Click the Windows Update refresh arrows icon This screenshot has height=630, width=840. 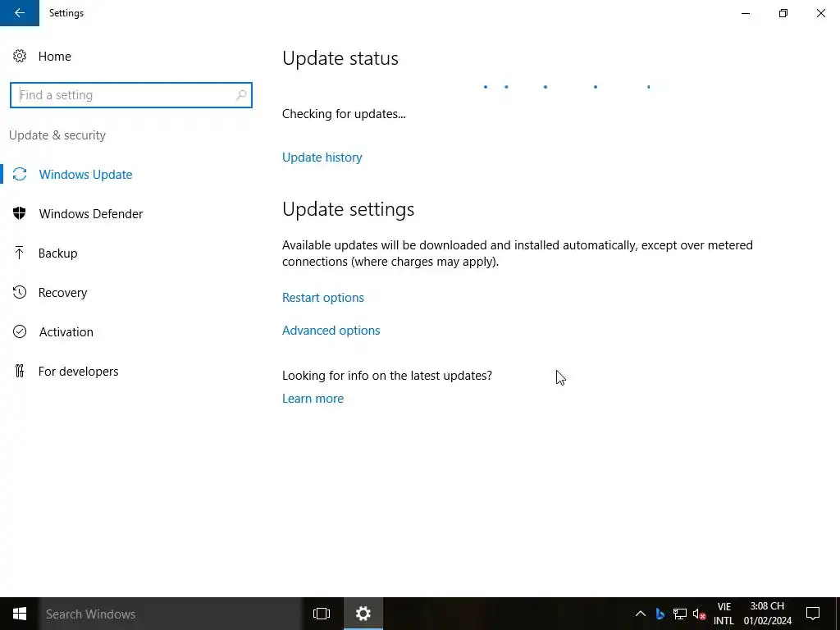20,174
